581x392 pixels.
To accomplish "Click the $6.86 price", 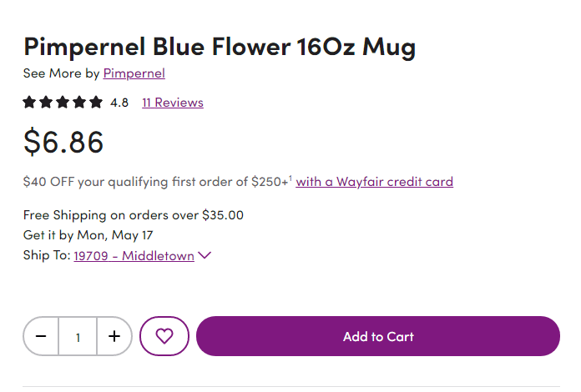I will pos(63,142).
